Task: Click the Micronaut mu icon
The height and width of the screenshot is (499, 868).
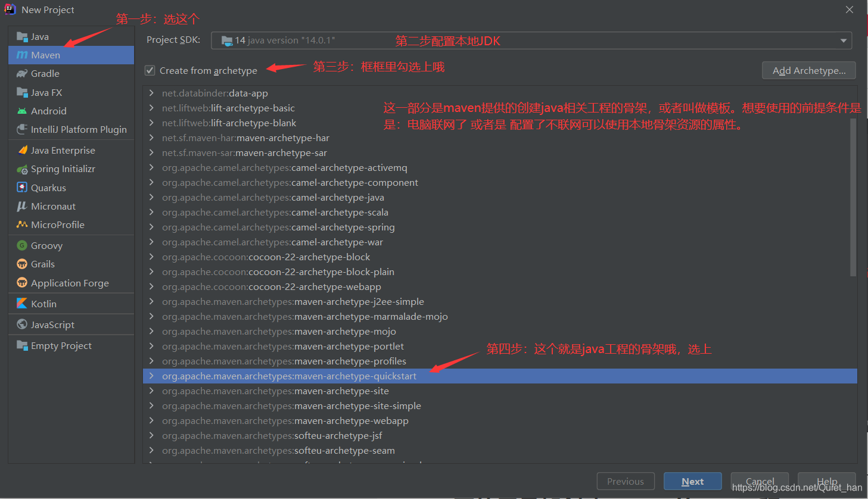Action: [22, 206]
